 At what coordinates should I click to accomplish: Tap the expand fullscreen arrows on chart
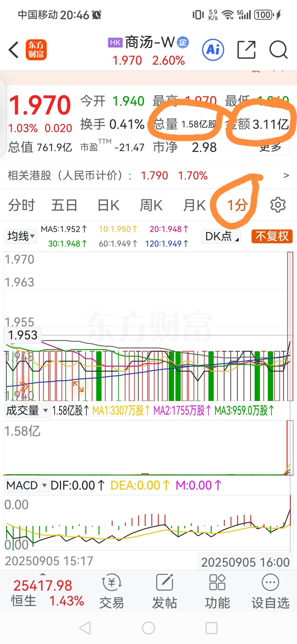(x=78, y=386)
